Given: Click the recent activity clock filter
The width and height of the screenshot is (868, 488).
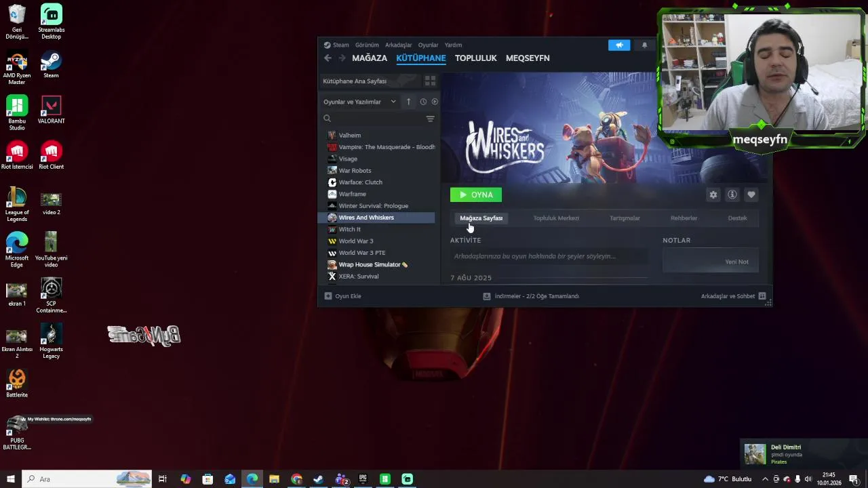Looking at the screenshot, I should pyautogui.click(x=423, y=102).
